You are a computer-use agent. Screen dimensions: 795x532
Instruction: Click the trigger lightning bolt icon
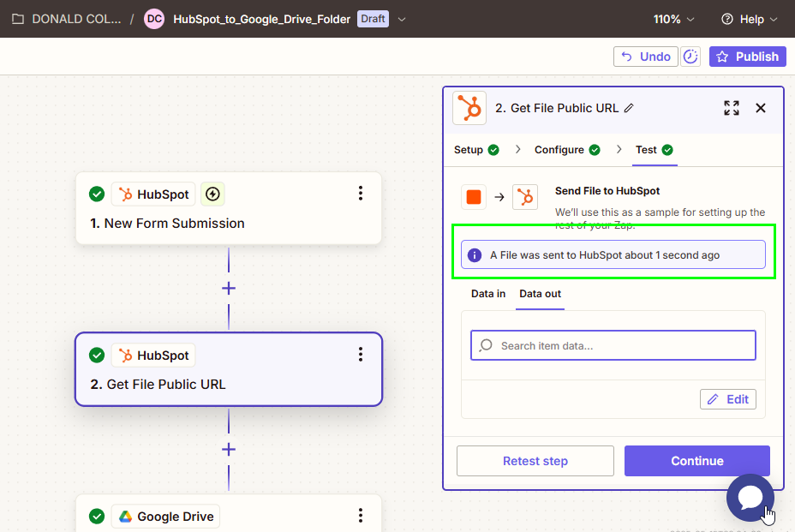pos(212,194)
